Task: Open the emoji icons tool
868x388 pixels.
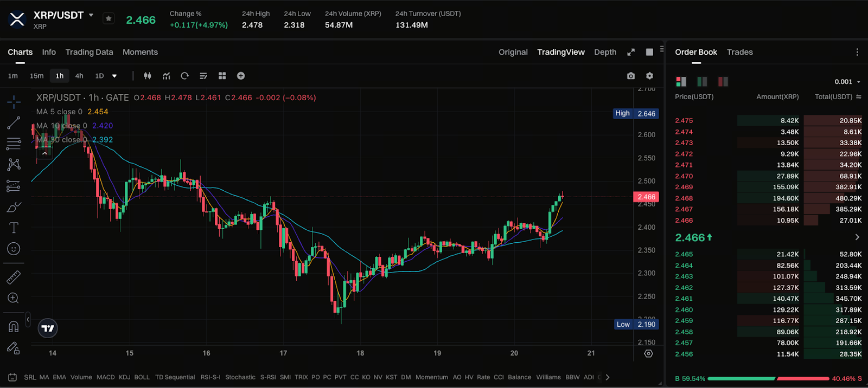Action: tap(14, 249)
